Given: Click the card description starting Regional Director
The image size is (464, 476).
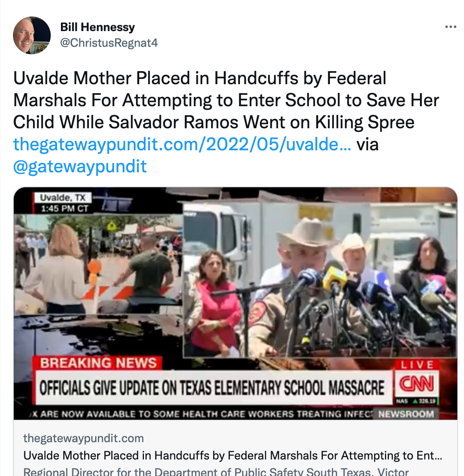Looking at the screenshot, I should tap(216, 471).
